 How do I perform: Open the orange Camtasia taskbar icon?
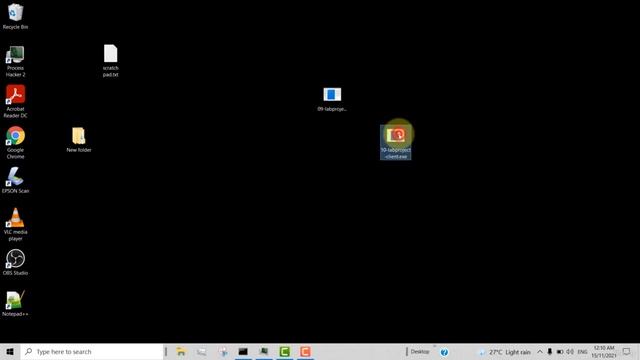pyautogui.click(x=305, y=351)
